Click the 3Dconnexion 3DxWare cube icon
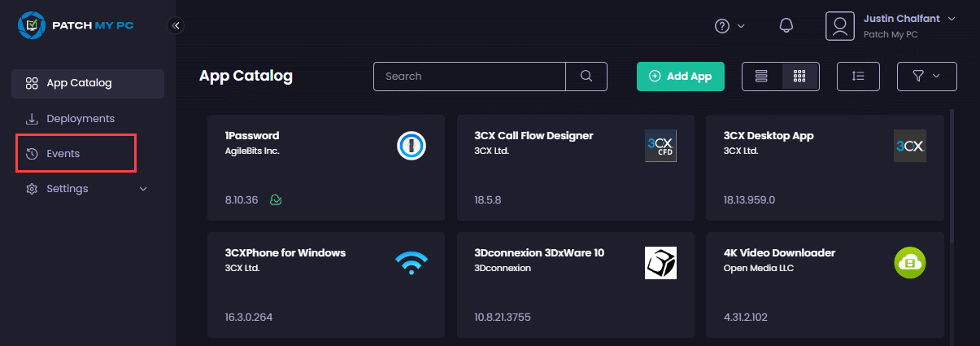980x346 pixels. tap(660, 262)
